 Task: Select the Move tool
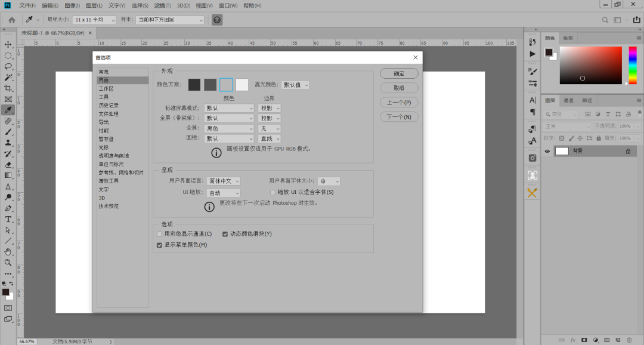(x=8, y=44)
